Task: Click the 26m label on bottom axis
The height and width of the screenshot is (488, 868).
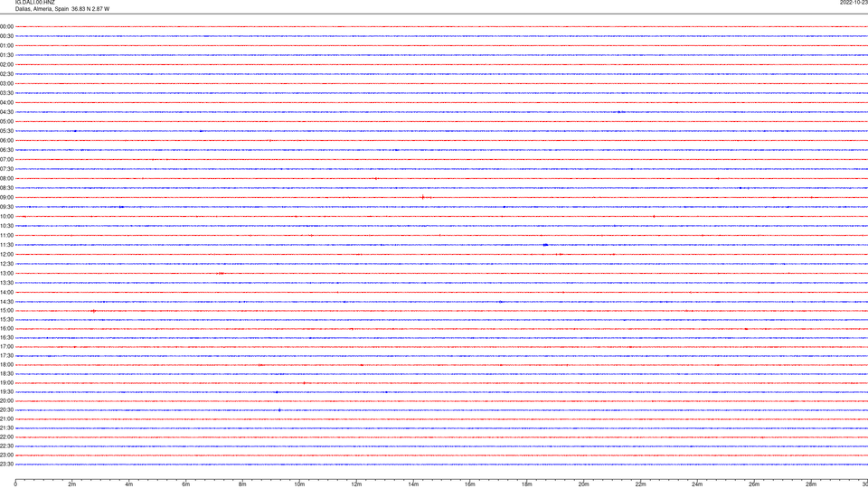Action: [x=754, y=484]
